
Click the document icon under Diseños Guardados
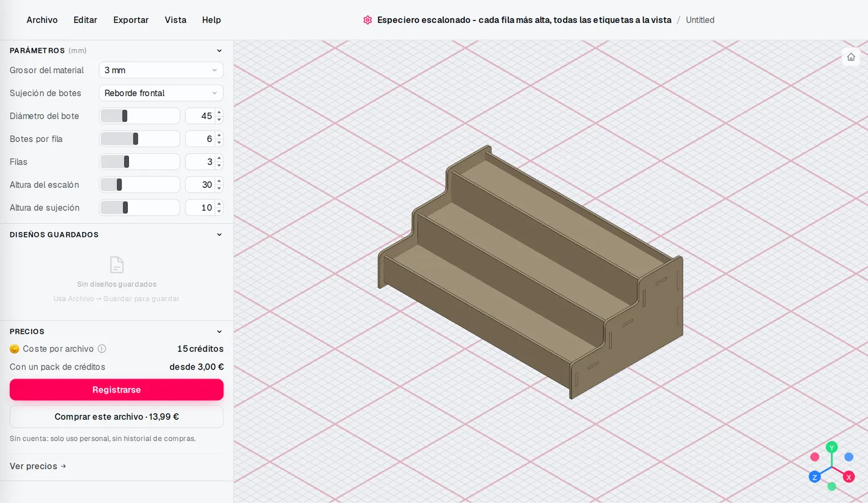coord(117,265)
